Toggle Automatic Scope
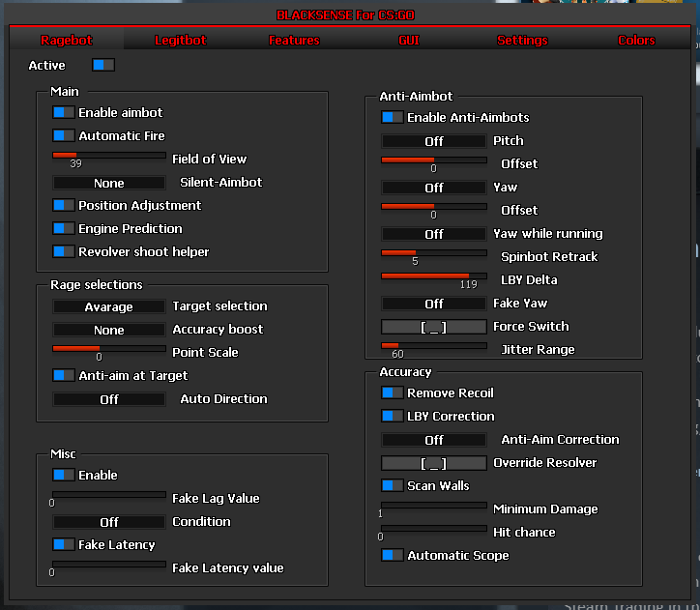700x610 pixels. 393,555
